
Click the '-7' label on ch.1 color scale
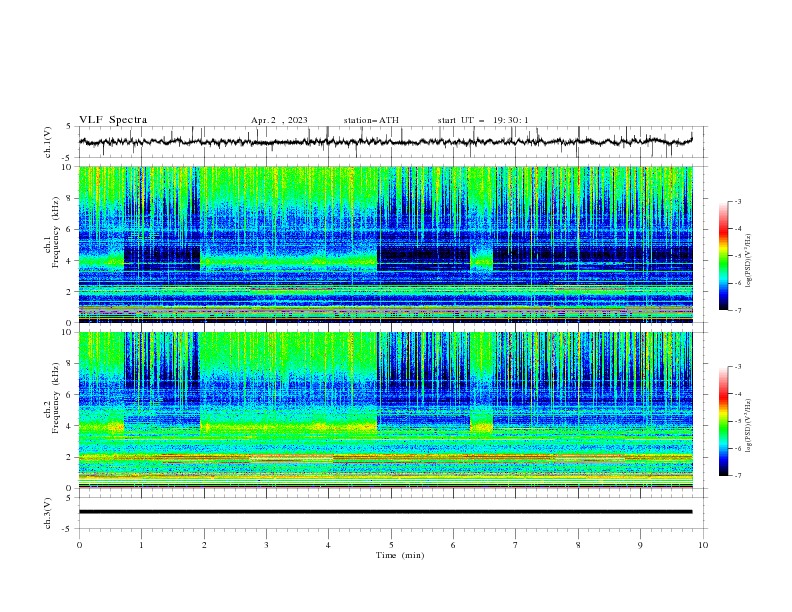pos(737,310)
